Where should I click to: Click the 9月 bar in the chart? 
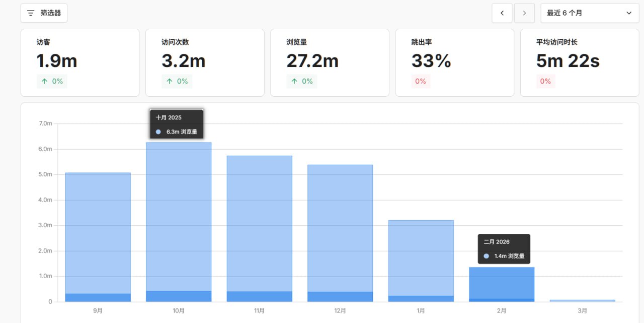98,237
